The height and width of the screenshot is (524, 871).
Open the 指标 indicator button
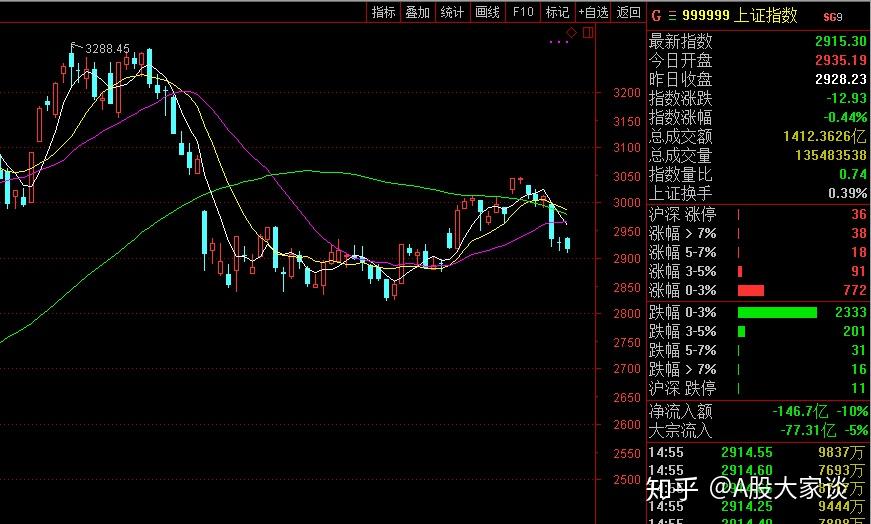384,12
